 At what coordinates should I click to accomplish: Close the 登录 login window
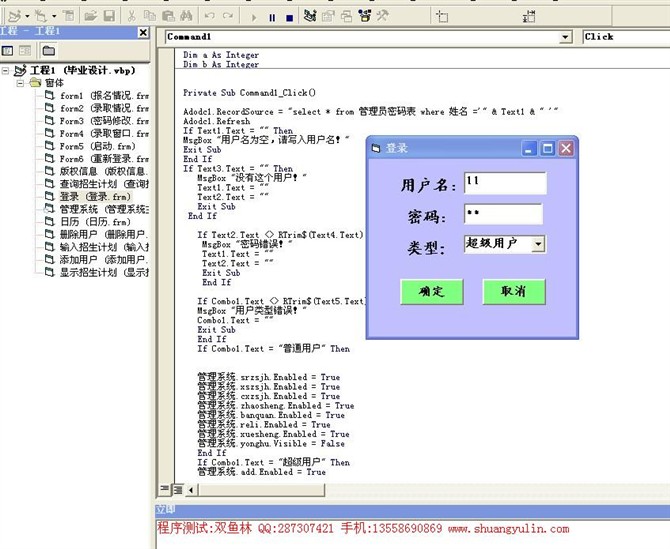click(x=566, y=149)
